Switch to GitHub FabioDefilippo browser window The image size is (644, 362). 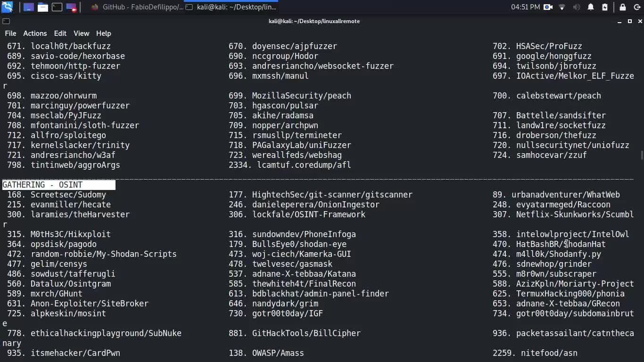[x=136, y=7]
